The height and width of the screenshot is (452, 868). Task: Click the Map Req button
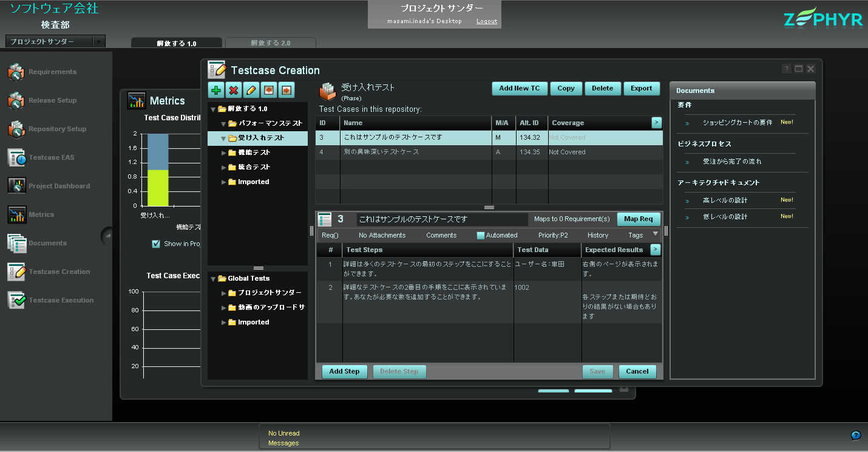(639, 219)
